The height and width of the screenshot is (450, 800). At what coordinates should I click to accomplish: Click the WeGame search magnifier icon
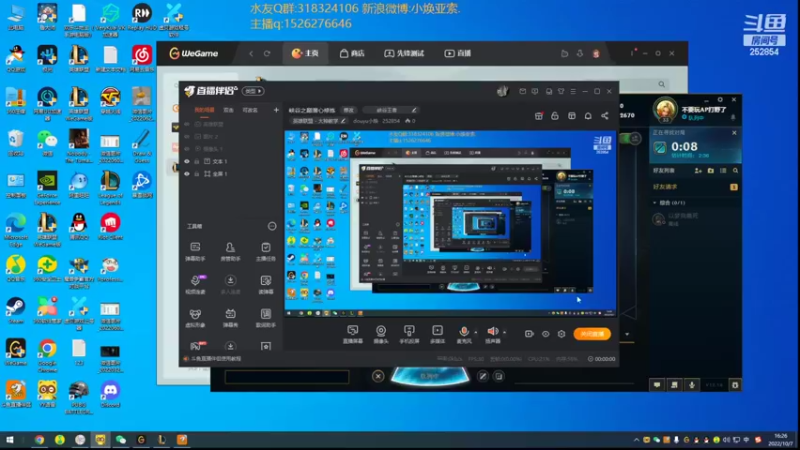point(662,84)
